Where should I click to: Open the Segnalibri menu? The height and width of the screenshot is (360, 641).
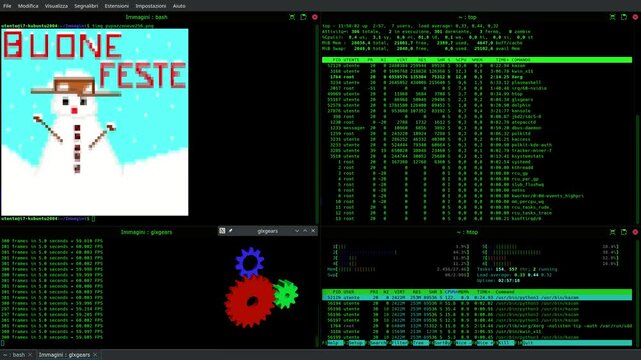tap(86, 6)
